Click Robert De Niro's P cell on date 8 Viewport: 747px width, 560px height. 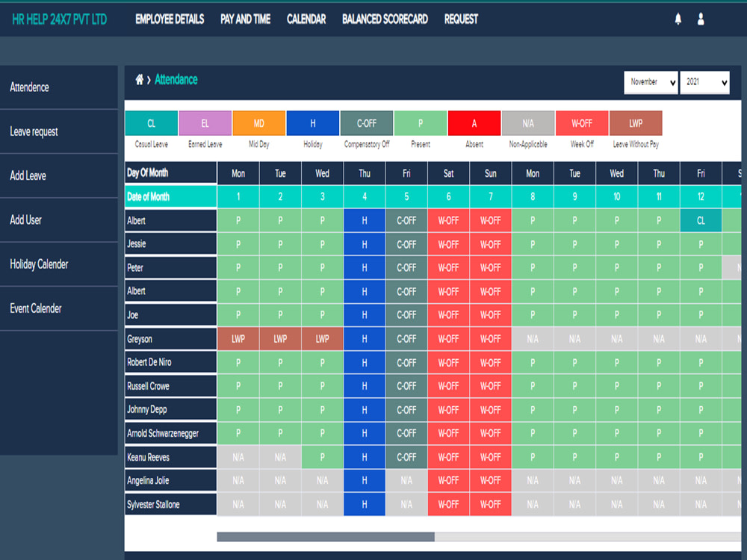533,362
